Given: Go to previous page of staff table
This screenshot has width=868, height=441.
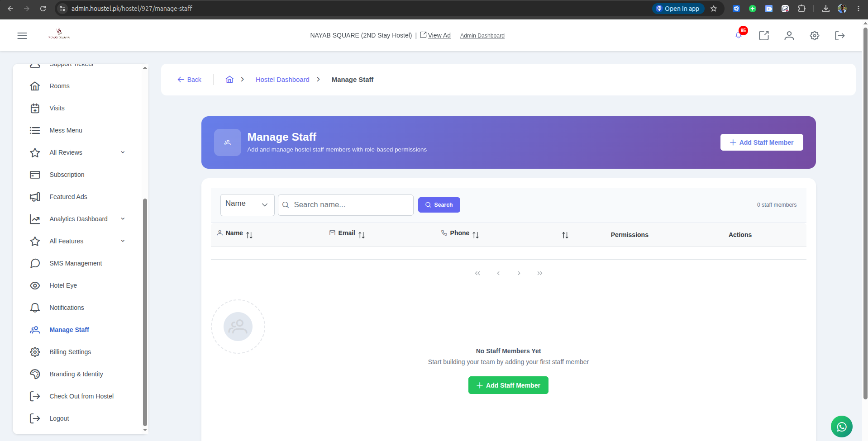Looking at the screenshot, I should click(x=498, y=273).
